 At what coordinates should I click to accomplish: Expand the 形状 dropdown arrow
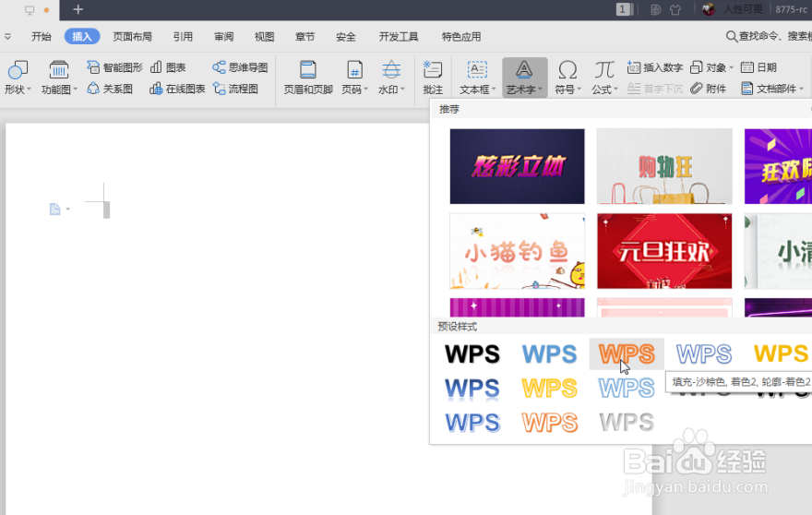point(29,90)
